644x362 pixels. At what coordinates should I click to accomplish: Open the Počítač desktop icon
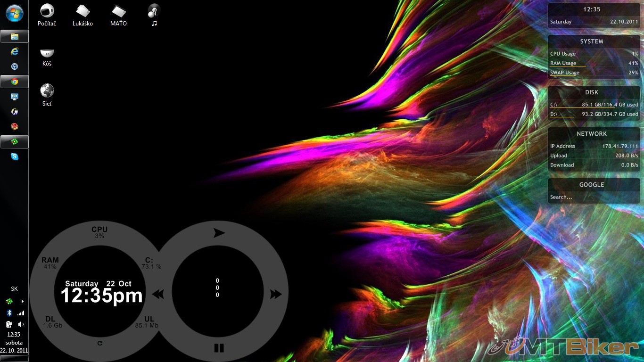(x=47, y=11)
